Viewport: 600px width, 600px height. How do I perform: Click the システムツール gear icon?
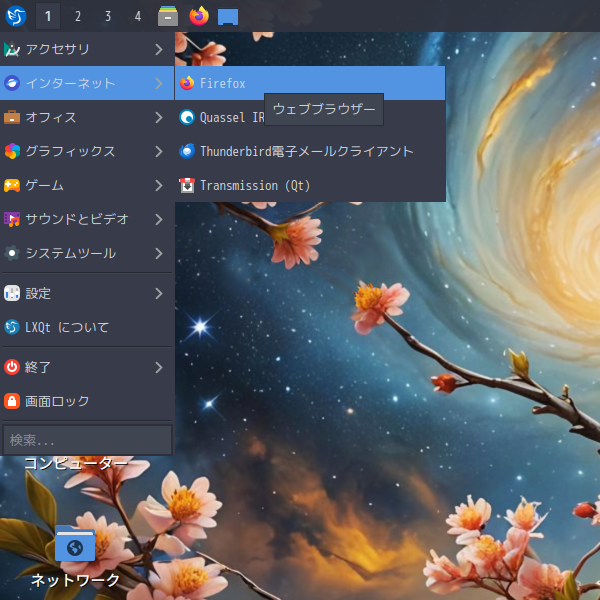[x=12, y=253]
